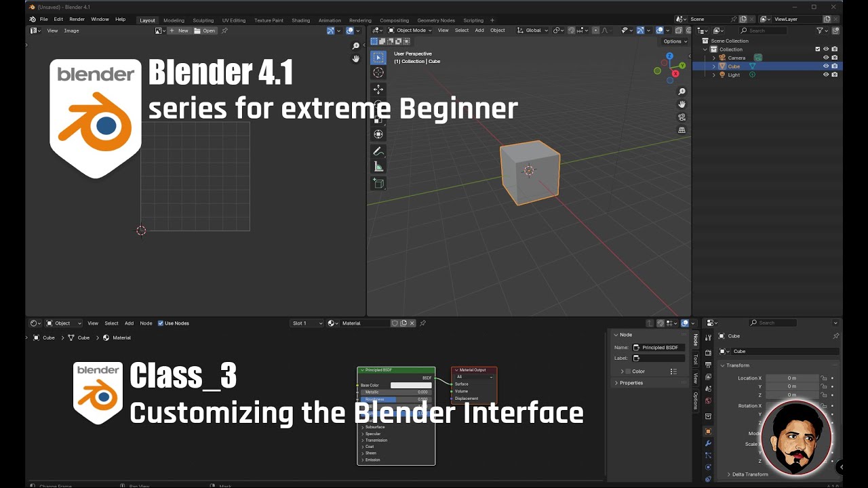Toggle Collection exclude checkbox in outliner
Screen dimensions: 868x488
coord(817,49)
